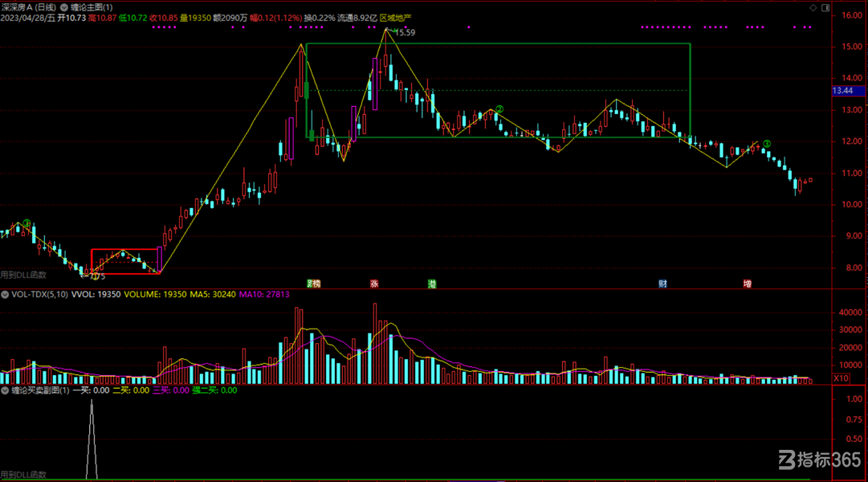This screenshot has width=868, height=482.
Task: Expand the 缠论主图 indicator dropdown arrow
Action: 64,7
